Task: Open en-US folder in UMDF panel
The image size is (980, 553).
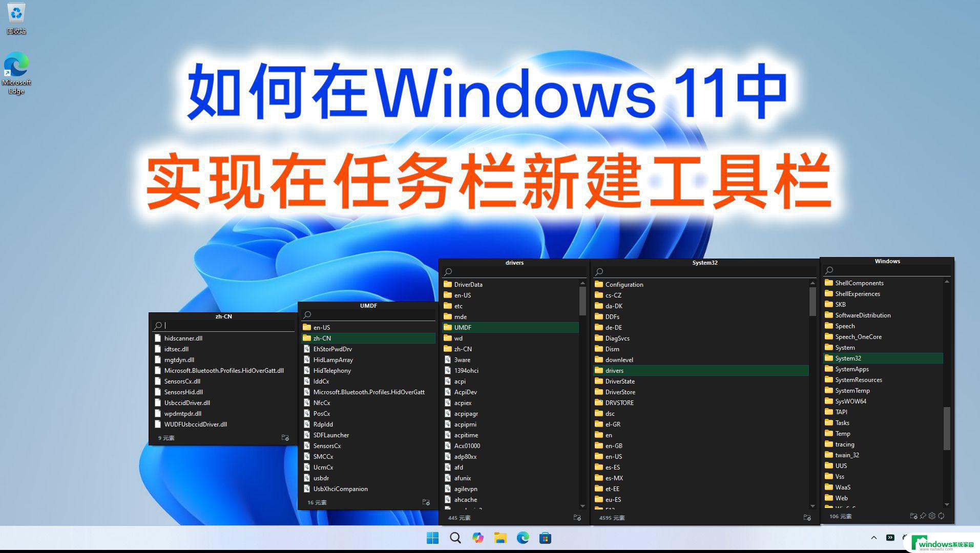Action: pyautogui.click(x=368, y=328)
